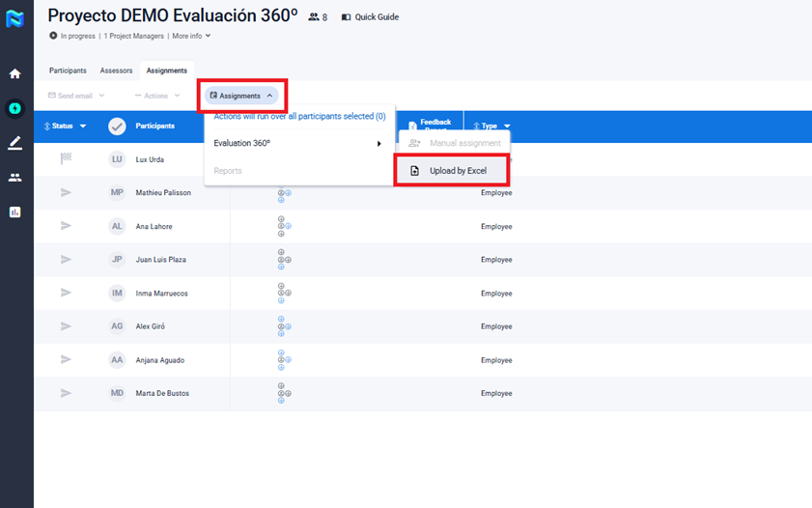Click the participants count icon beside the title
Viewport: 812px width, 508px height.
[314, 17]
